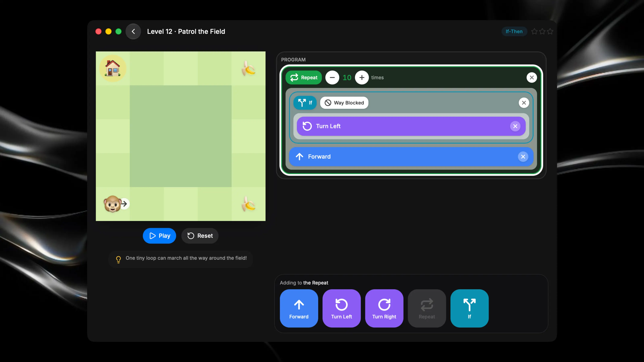Click the disabled Repeat palette block

pos(427,308)
